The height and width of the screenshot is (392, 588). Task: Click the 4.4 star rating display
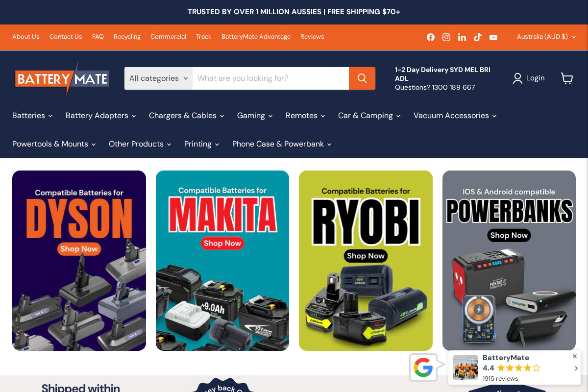tap(512, 368)
